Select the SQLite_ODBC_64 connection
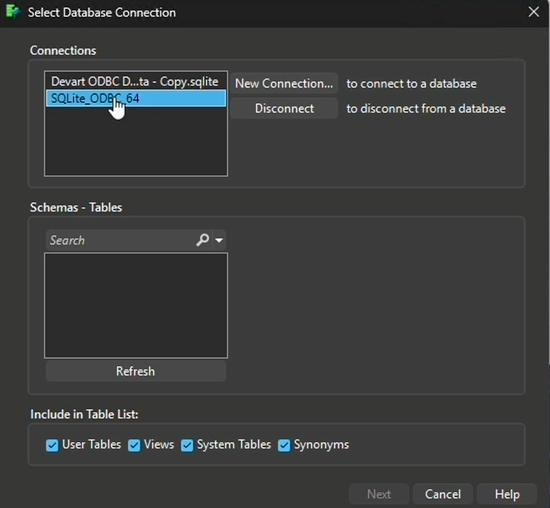550x508 pixels. point(136,99)
